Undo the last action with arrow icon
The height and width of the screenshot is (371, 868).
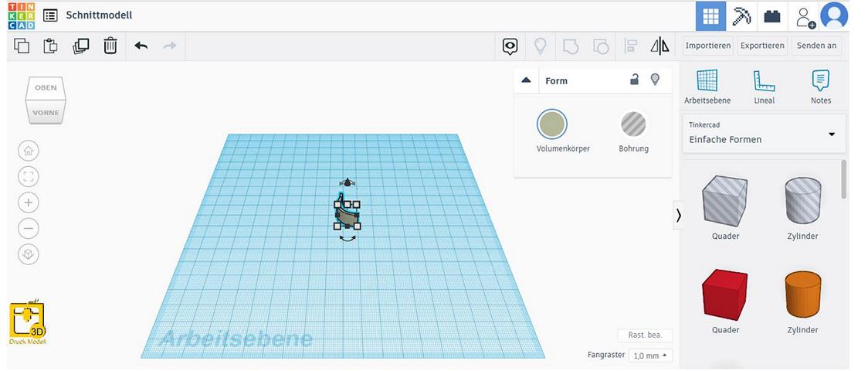pyautogui.click(x=141, y=46)
